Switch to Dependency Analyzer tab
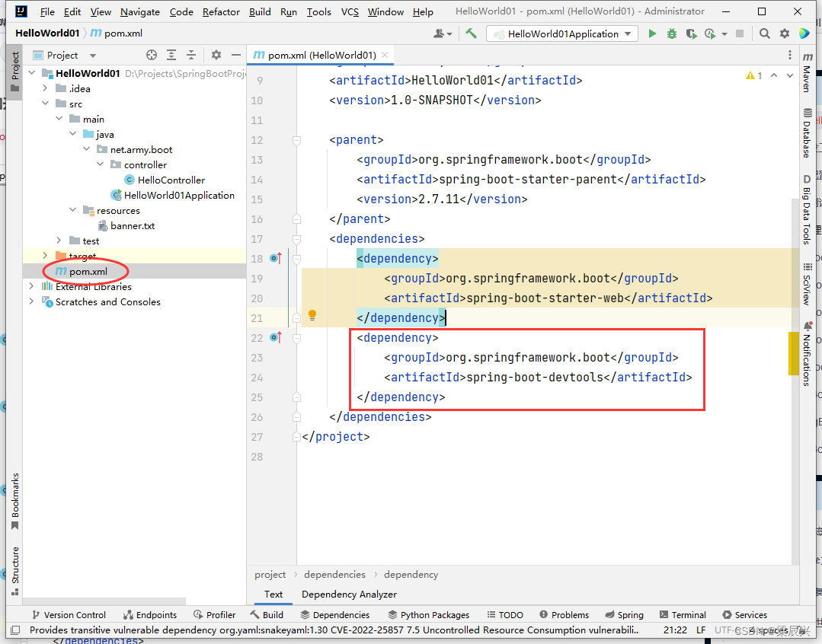This screenshot has width=822, height=644. click(349, 595)
